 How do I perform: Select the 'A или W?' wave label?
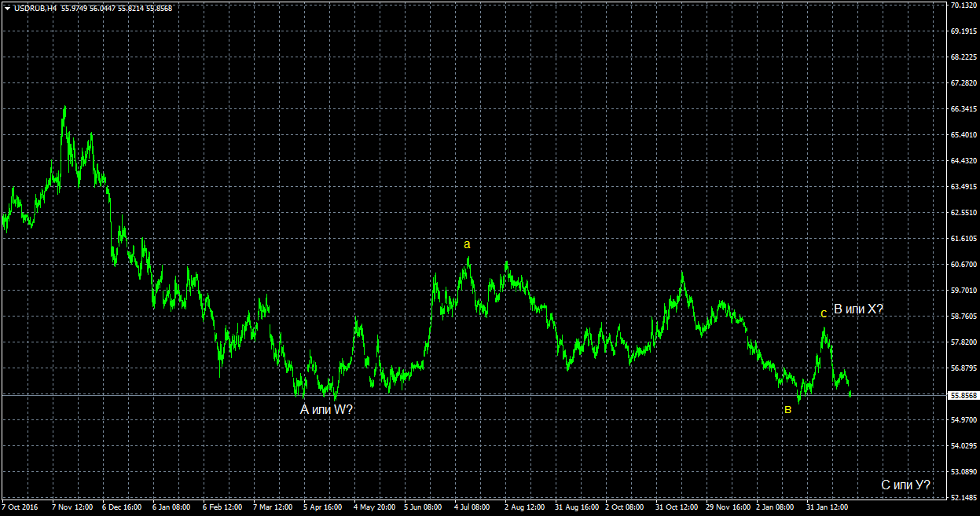tap(327, 409)
